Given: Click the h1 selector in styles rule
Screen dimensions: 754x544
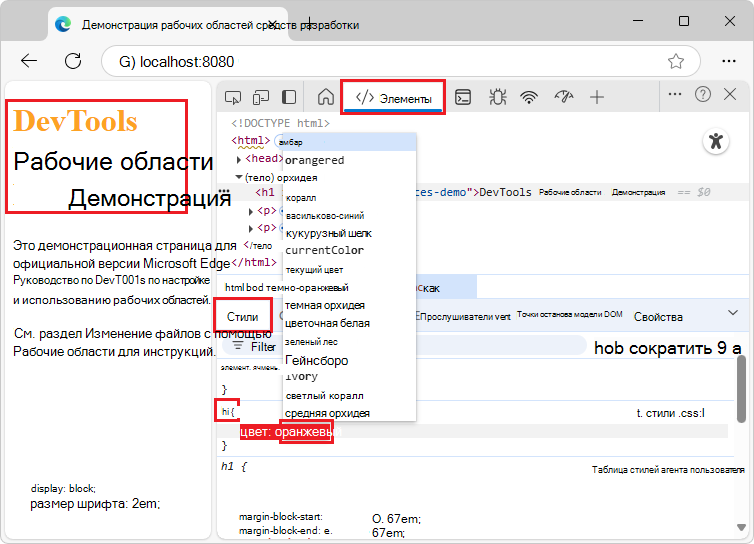Looking at the screenshot, I should (x=226, y=412).
